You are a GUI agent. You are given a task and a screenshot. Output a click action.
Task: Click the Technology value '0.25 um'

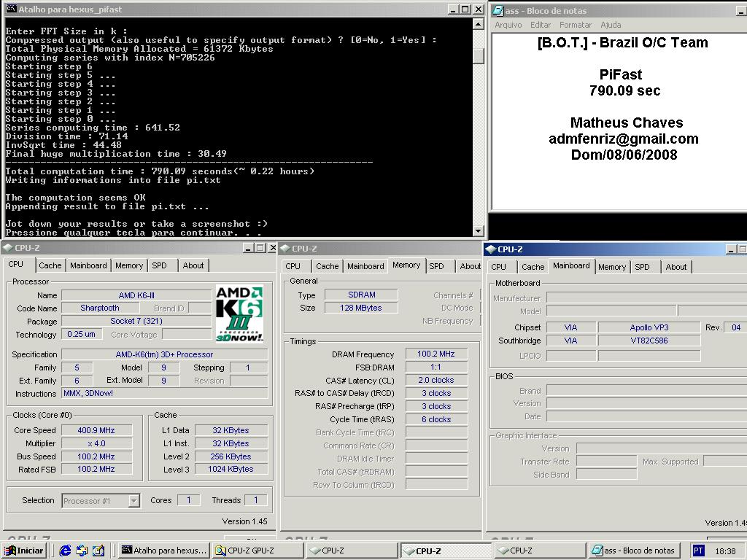(81, 334)
